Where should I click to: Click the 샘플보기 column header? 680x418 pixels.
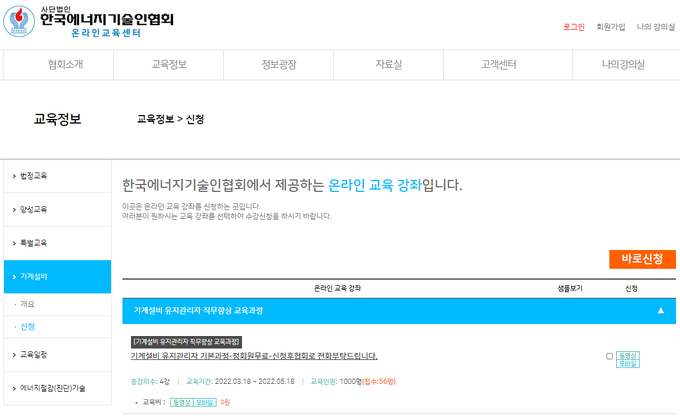570,288
